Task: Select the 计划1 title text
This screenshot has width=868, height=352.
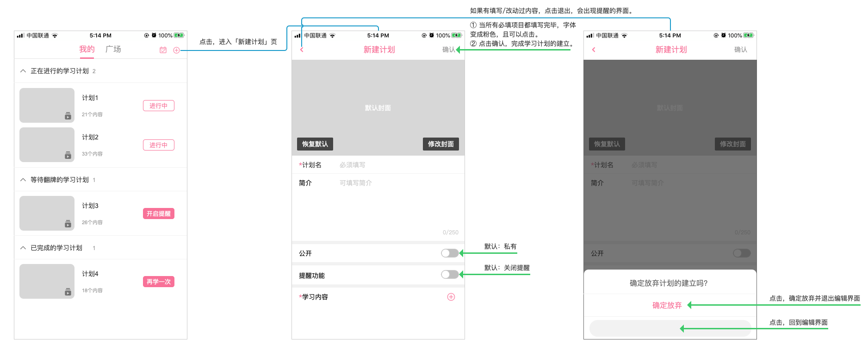Action: click(90, 98)
